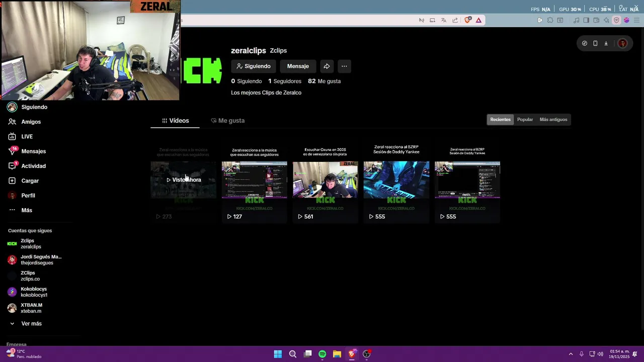Click the Cargar plus-square icon
Viewport: 644px width, 362px height.
[x=12, y=180]
